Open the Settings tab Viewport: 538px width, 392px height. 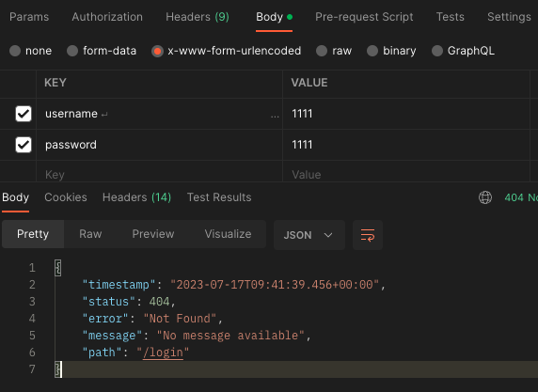coord(509,17)
